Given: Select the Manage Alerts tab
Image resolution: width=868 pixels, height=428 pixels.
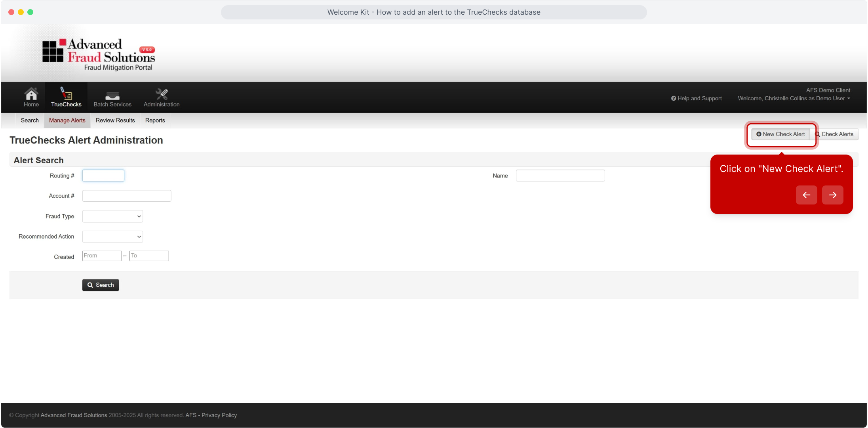Looking at the screenshot, I should [67, 120].
